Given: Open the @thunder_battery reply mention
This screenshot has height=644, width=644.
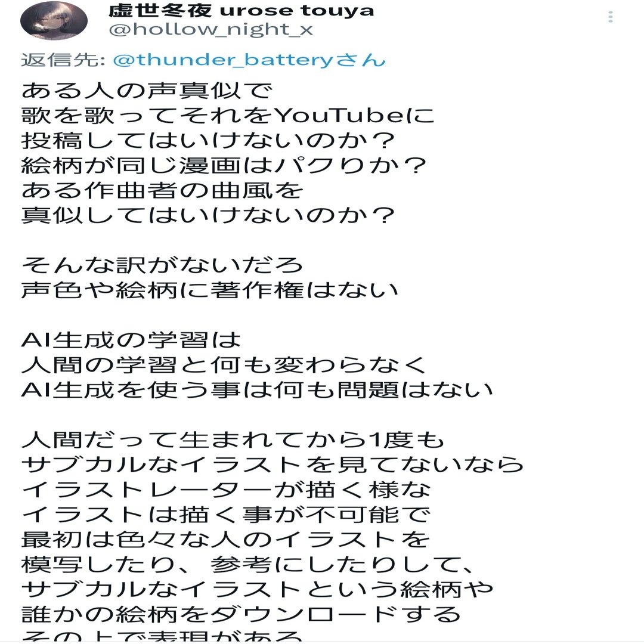Looking at the screenshot, I should click(x=249, y=60).
